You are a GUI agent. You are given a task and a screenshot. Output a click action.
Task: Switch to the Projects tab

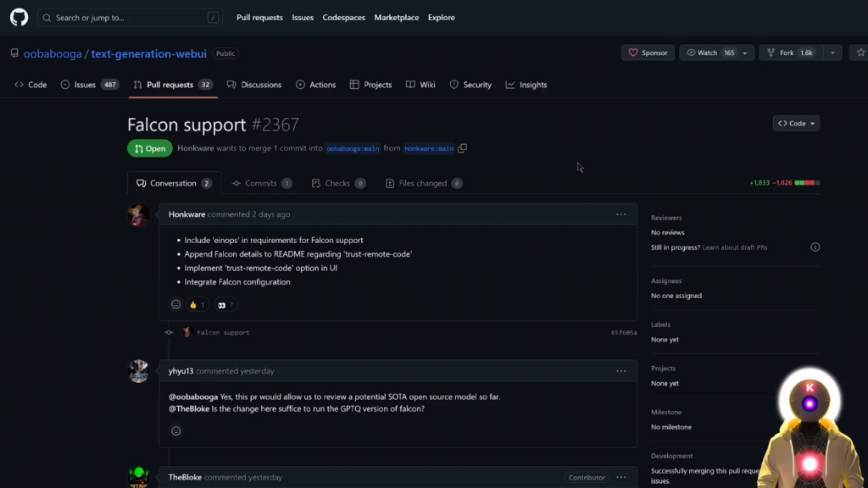(371, 85)
